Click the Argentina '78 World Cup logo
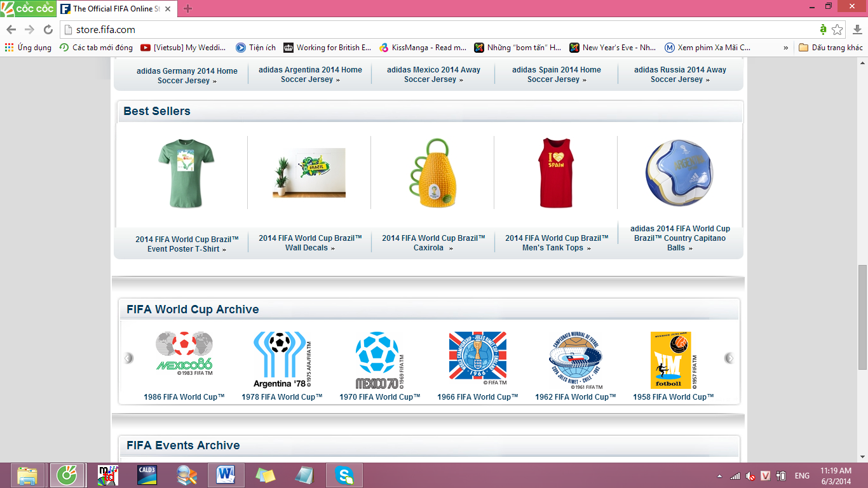Viewport: 868px width, 488px height. pyautogui.click(x=282, y=360)
